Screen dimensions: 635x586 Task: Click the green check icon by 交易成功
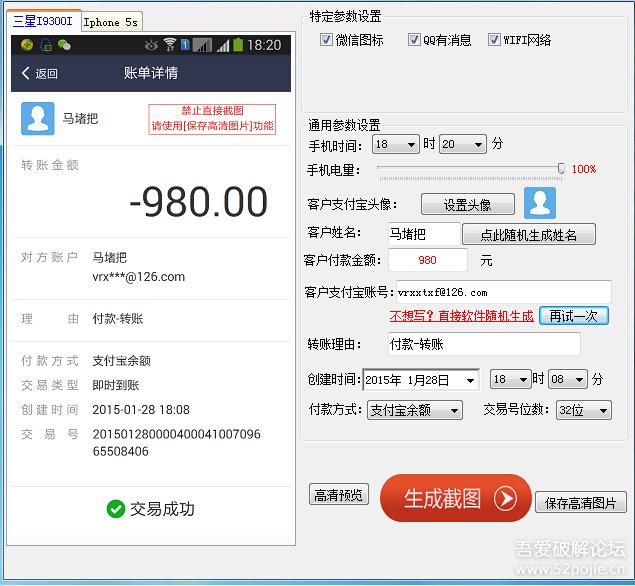click(115, 509)
